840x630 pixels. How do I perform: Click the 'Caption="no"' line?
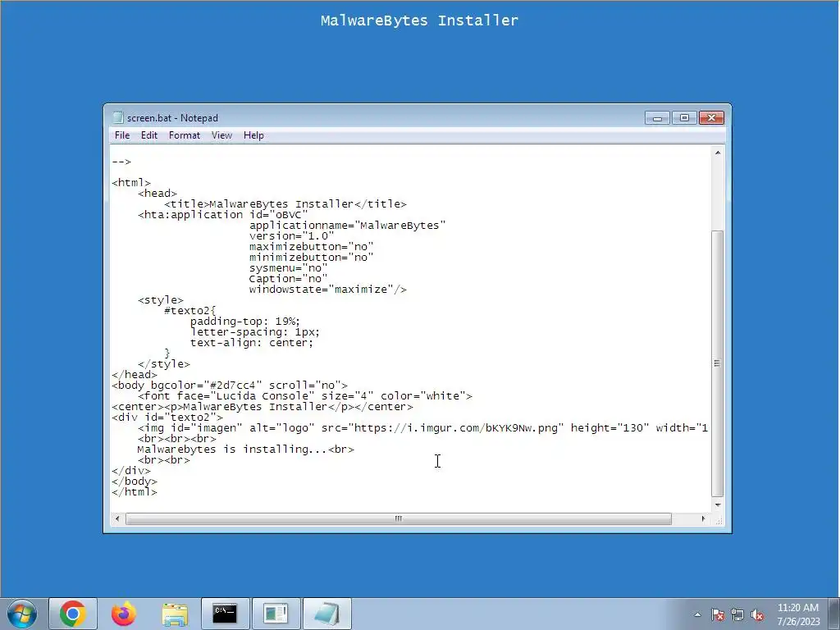(x=288, y=279)
